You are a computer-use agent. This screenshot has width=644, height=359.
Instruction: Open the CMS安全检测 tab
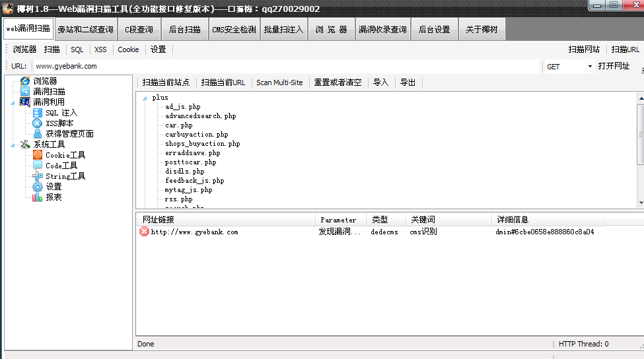pyautogui.click(x=234, y=29)
